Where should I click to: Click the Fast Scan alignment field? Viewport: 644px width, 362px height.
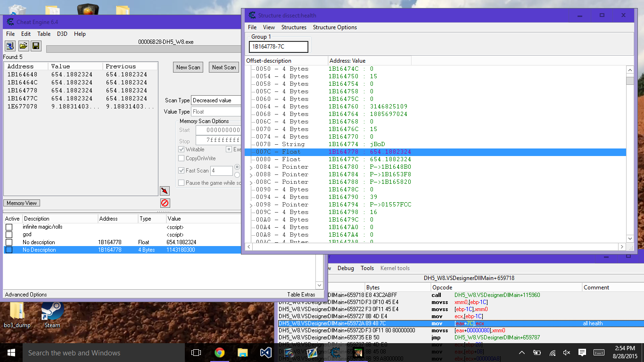222,171
